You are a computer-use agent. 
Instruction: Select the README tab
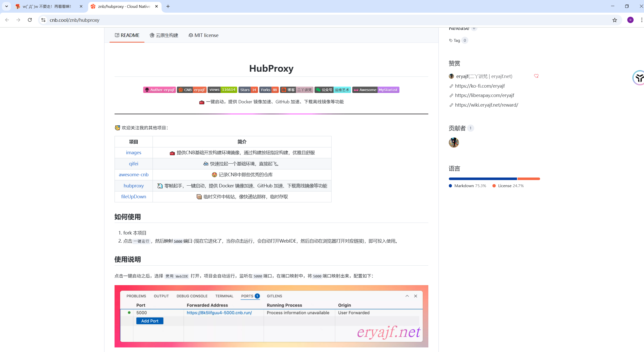tap(127, 35)
